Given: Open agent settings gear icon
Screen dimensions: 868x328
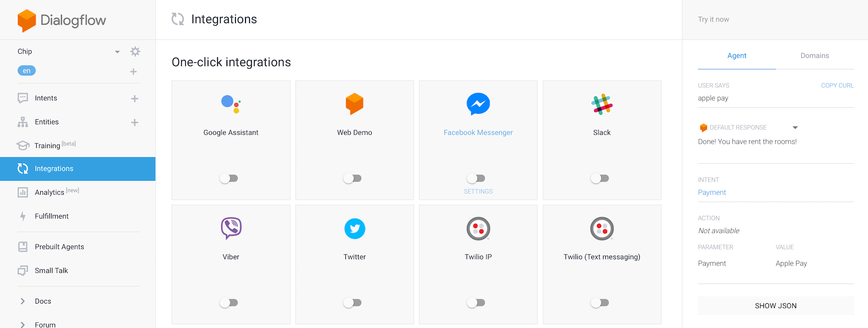Looking at the screenshot, I should [x=135, y=52].
